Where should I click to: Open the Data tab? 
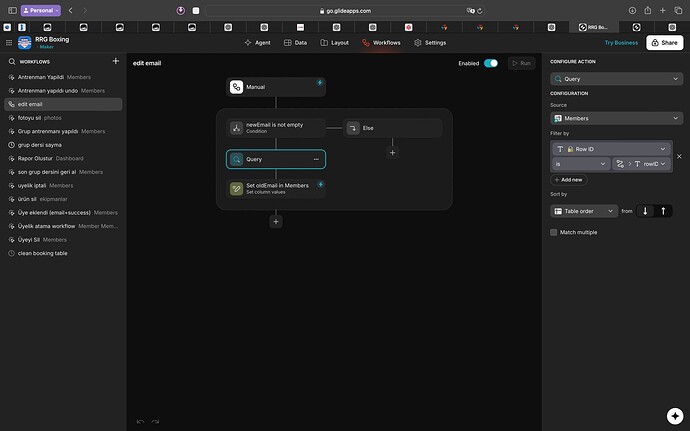pyautogui.click(x=295, y=43)
